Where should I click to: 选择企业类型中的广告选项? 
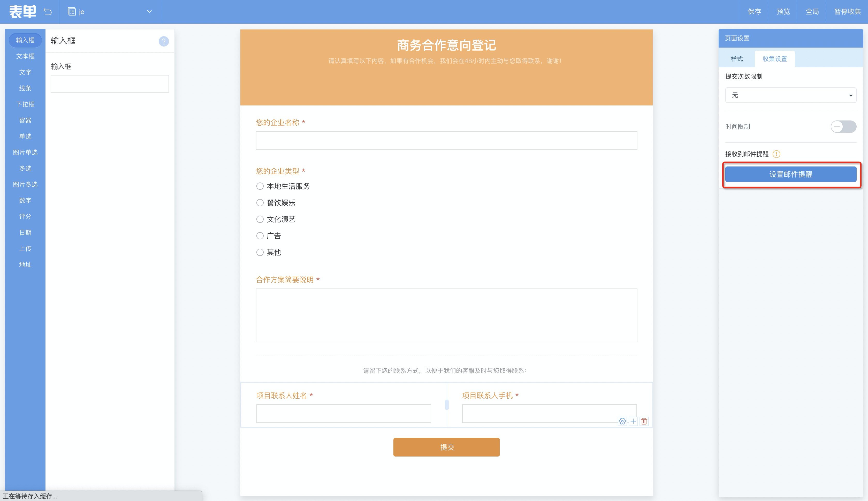260,236
